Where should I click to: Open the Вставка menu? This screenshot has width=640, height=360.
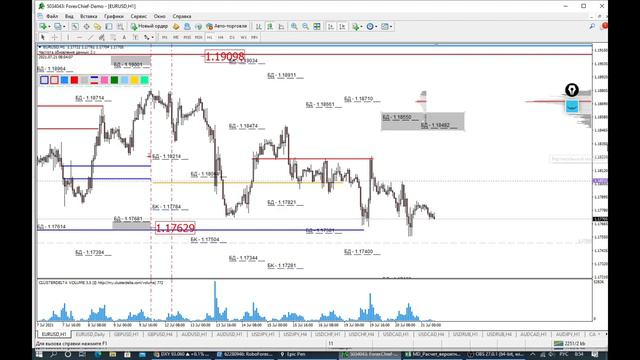click(89, 16)
